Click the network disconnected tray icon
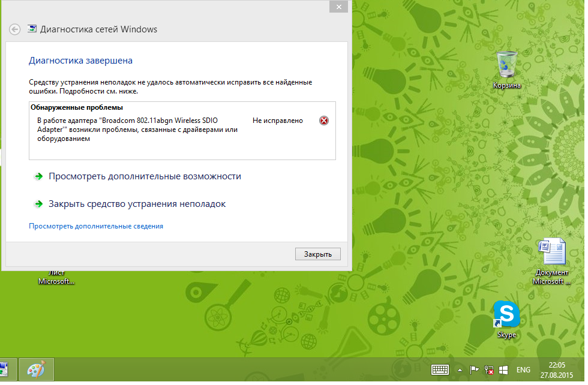This screenshot has width=588, height=385. pos(489,370)
